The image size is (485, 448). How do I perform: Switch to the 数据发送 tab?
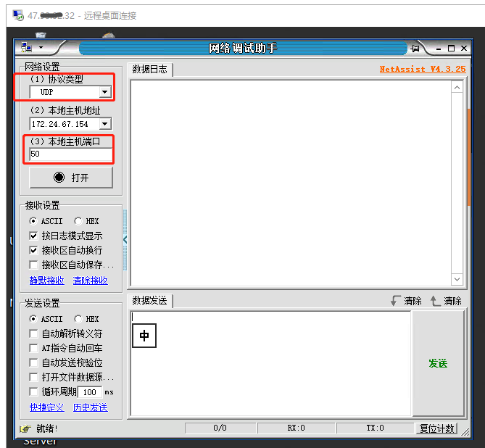point(150,300)
